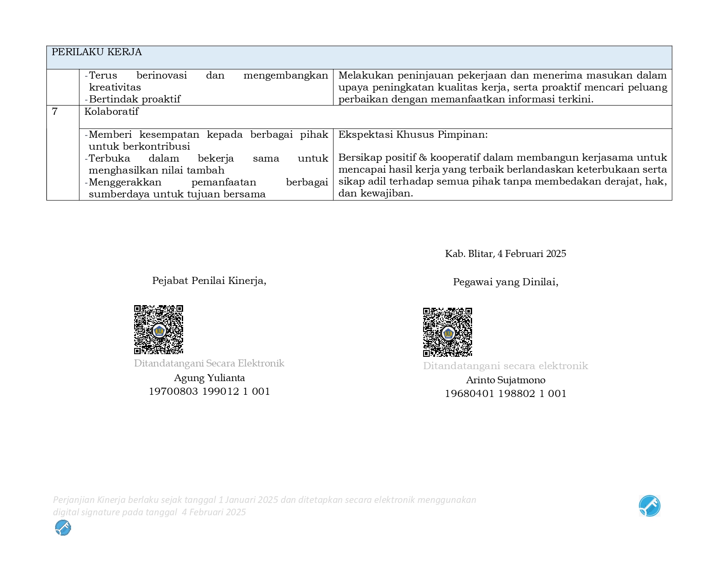Click the row number 7 cell
This screenshot has width=728, height=563.
pos(55,112)
